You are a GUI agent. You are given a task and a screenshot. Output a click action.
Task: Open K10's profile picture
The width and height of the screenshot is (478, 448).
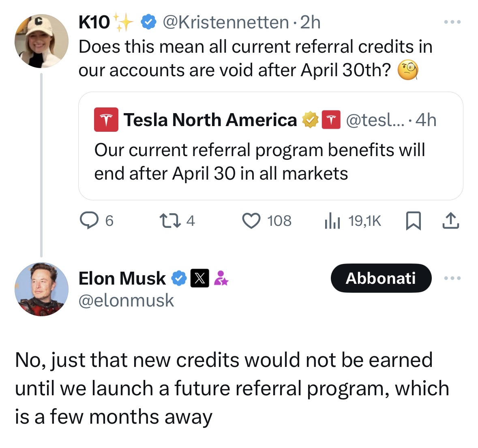pyautogui.click(x=41, y=41)
